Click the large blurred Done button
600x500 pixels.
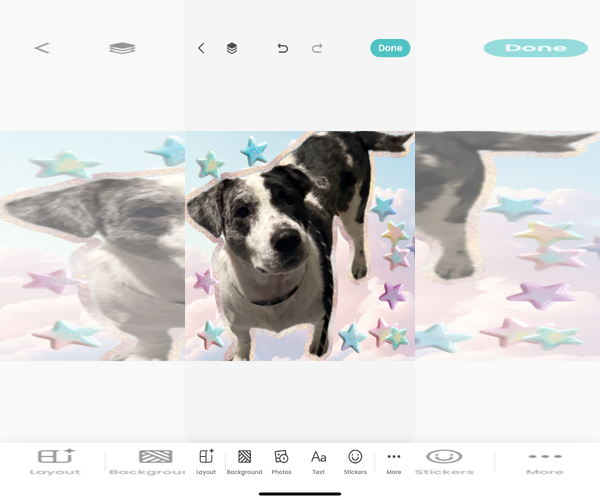coord(535,48)
